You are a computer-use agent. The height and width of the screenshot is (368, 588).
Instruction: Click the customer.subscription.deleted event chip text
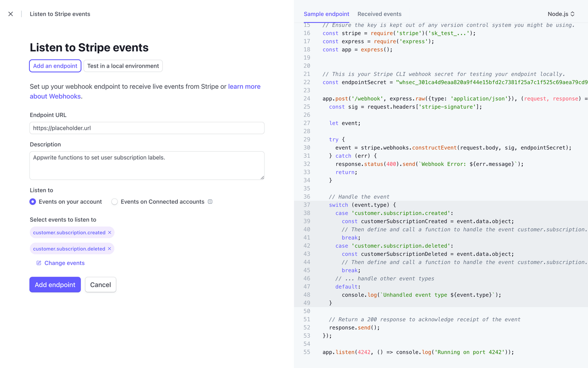tap(69, 249)
